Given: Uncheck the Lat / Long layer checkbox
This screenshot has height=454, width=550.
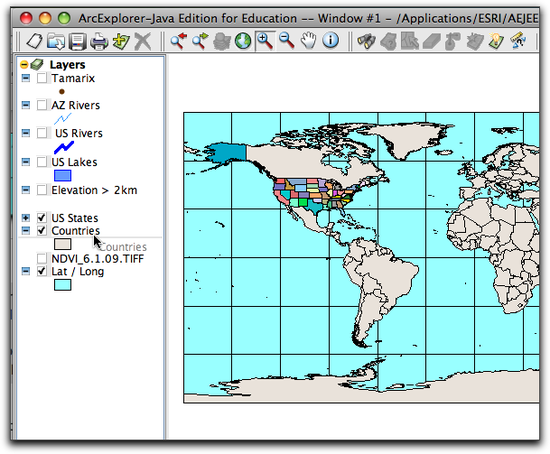Looking at the screenshot, I should point(42,271).
